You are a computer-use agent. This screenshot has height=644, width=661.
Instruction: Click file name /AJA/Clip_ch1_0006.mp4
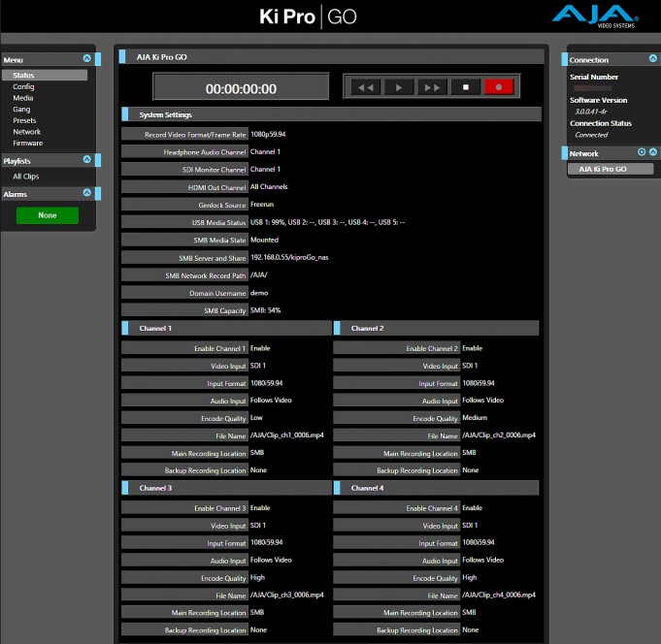pos(287,435)
